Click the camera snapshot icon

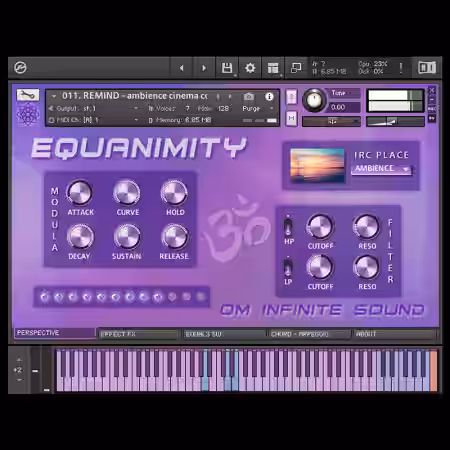pyautogui.click(x=249, y=97)
